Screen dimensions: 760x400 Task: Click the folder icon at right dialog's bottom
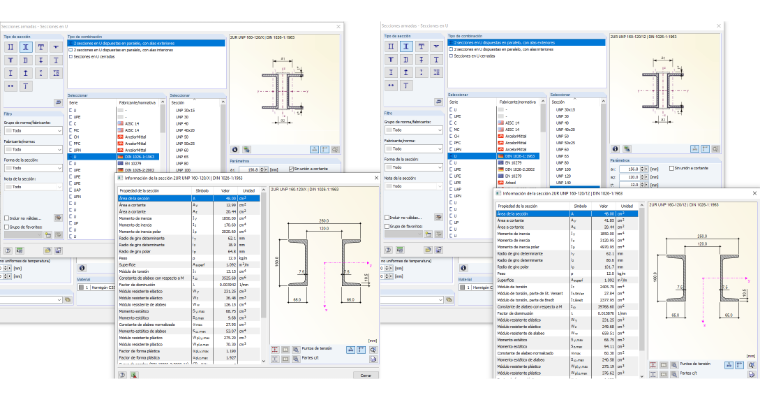click(x=428, y=250)
